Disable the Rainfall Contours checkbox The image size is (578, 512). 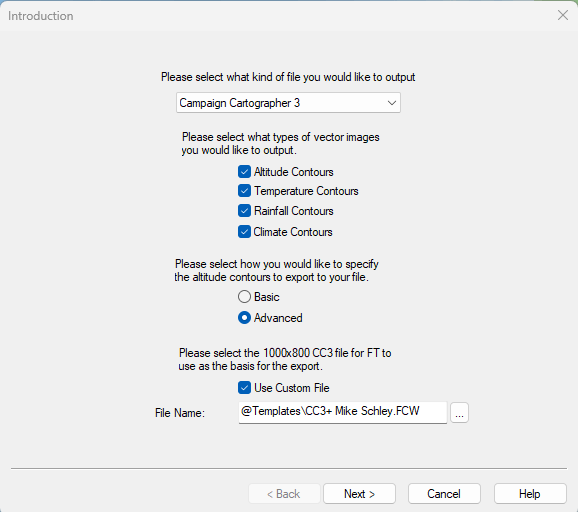pos(244,211)
